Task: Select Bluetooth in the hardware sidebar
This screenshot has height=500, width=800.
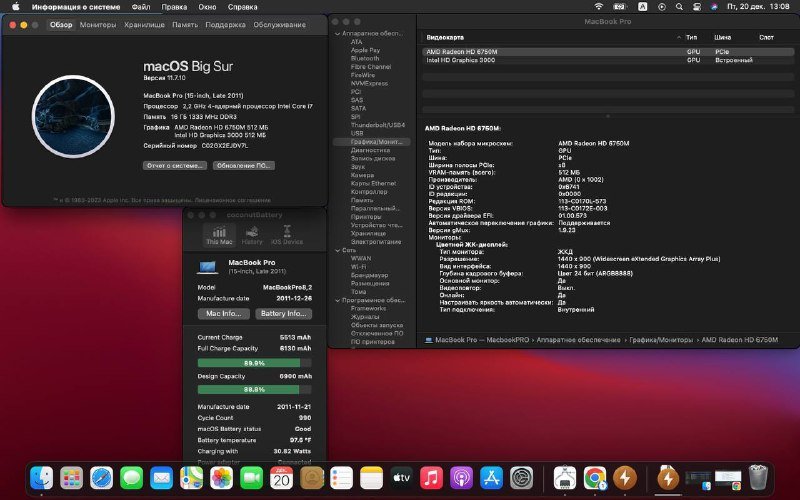Action: tap(365, 58)
